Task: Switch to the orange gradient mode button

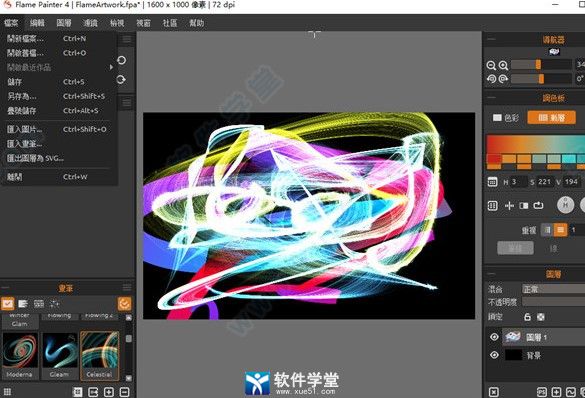Action: point(551,118)
